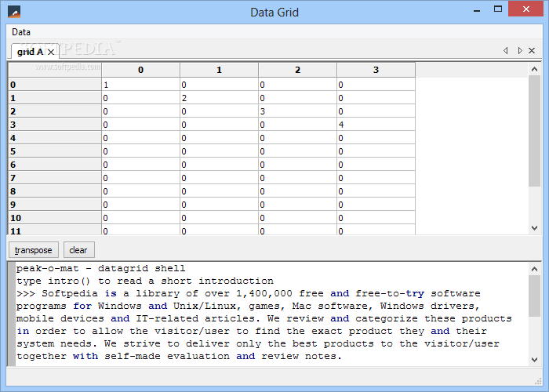Close active notebook page with X icon
This screenshot has height=392, width=549.
click(532, 51)
